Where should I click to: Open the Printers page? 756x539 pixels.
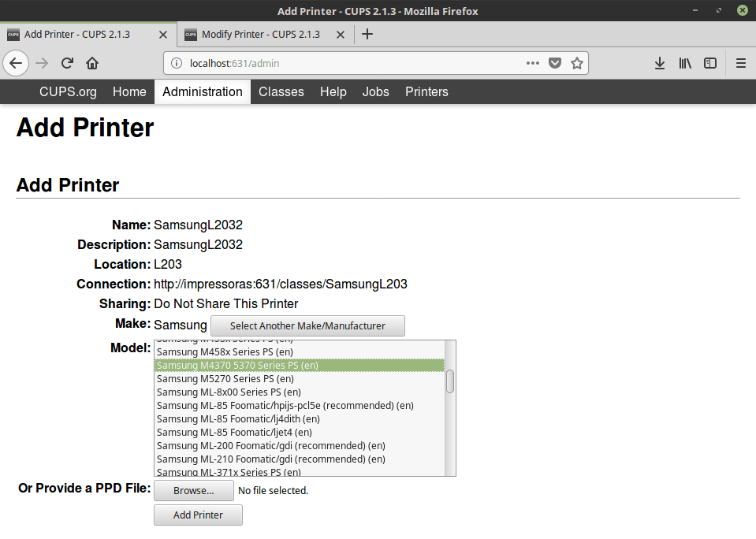coord(426,91)
